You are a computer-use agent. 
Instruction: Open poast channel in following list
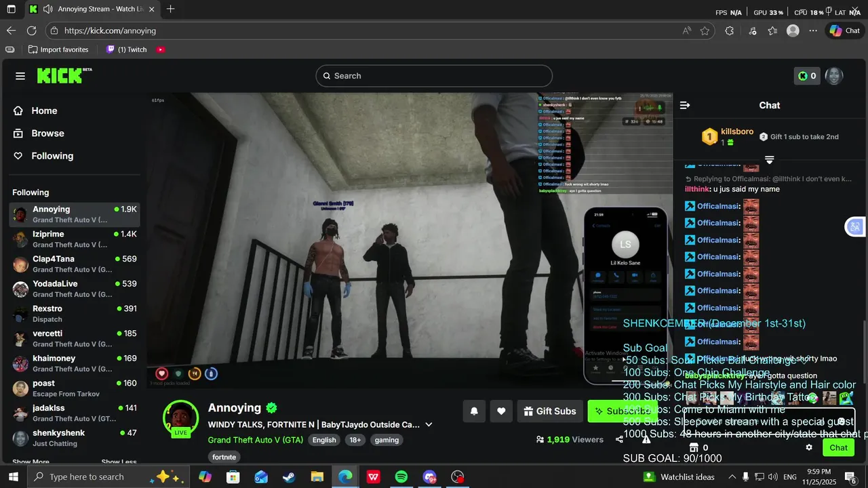click(75, 388)
